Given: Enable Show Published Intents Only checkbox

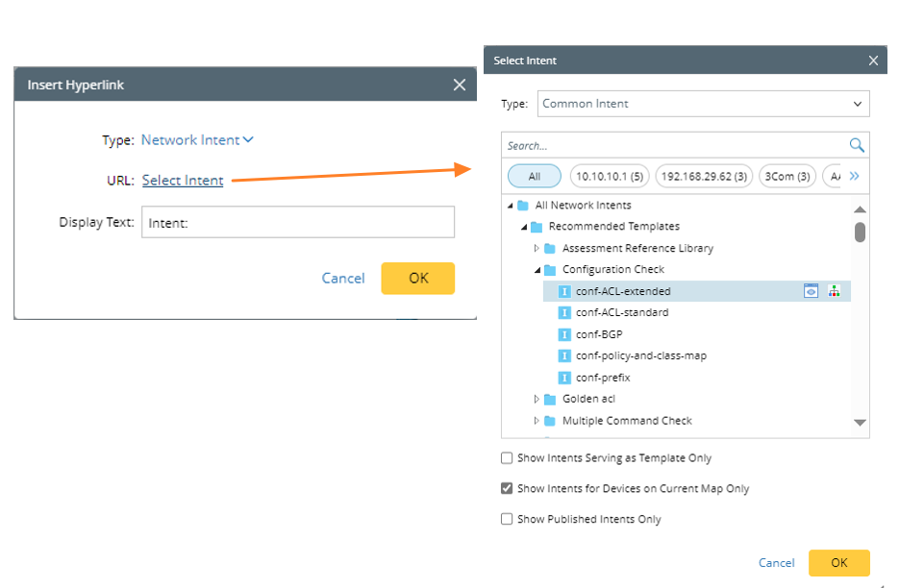Looking at the screenshot, I should [x=507, y=520].
